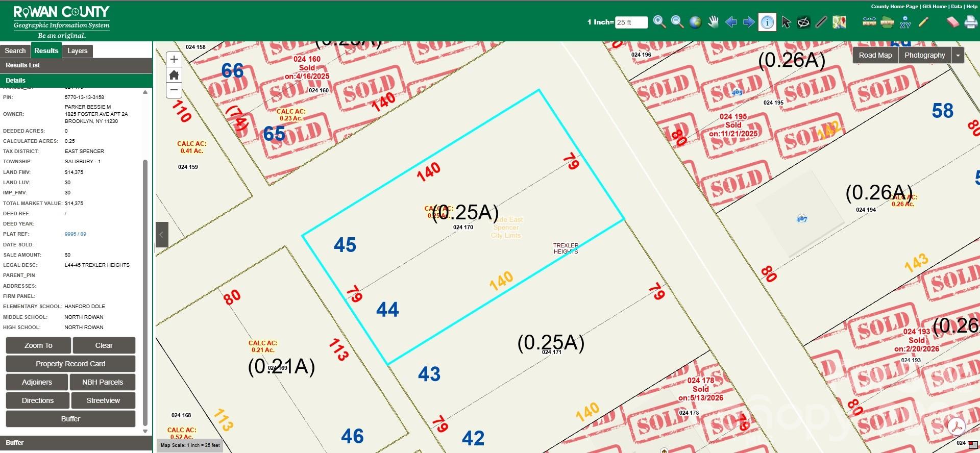The width and height of the screenshot is (980, 453).
Task: Collapse the side panel with arrow handle
Action: [x=162, y=235]
